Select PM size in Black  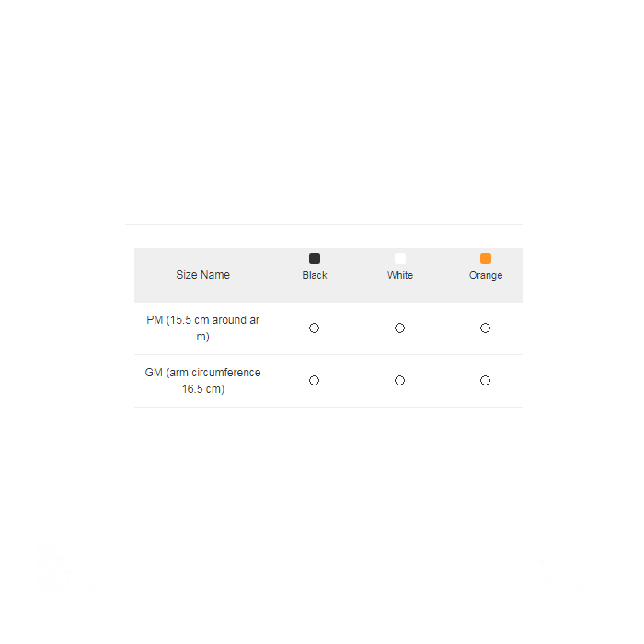coord(315,328)
